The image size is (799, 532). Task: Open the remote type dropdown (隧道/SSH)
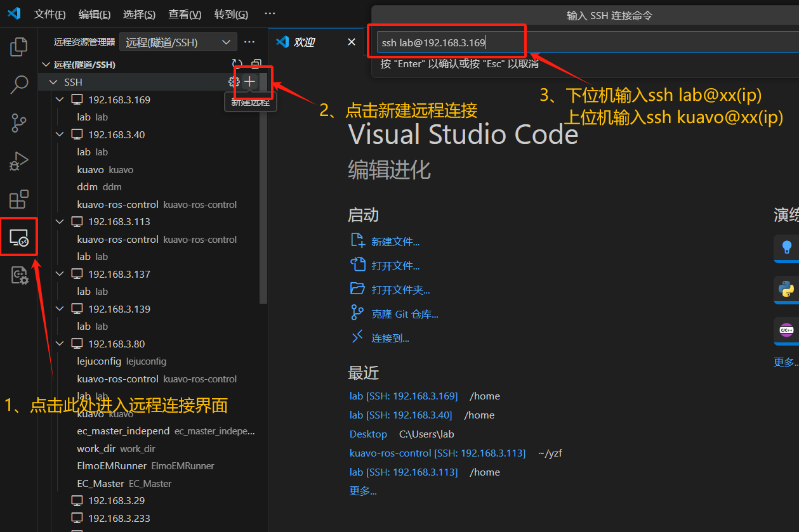click(x=178, y=42)
